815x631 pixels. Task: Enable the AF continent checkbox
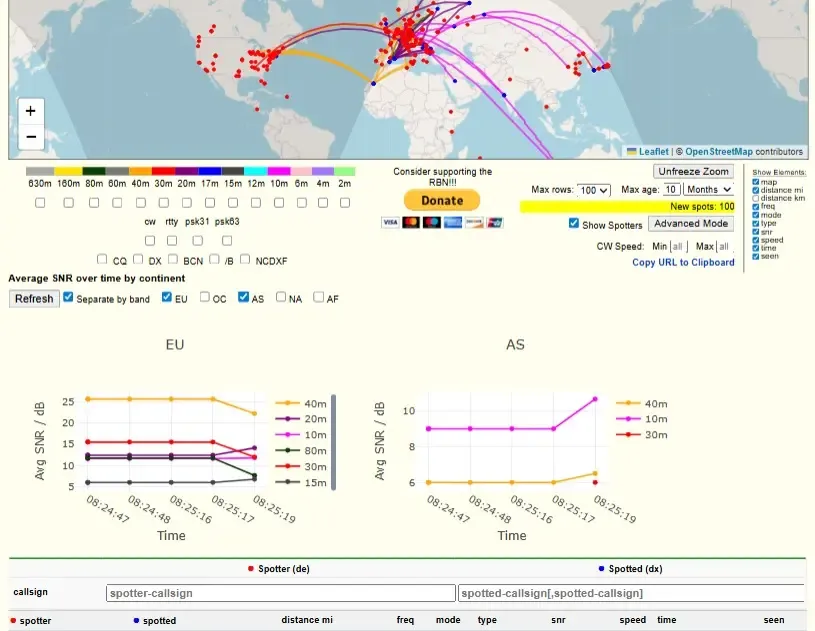pyautogui.click(x=319, y=297)
